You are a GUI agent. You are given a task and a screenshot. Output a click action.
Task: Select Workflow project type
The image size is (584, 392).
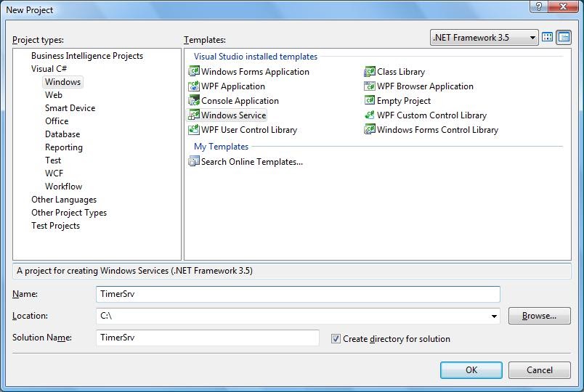[x=63, y=187]
